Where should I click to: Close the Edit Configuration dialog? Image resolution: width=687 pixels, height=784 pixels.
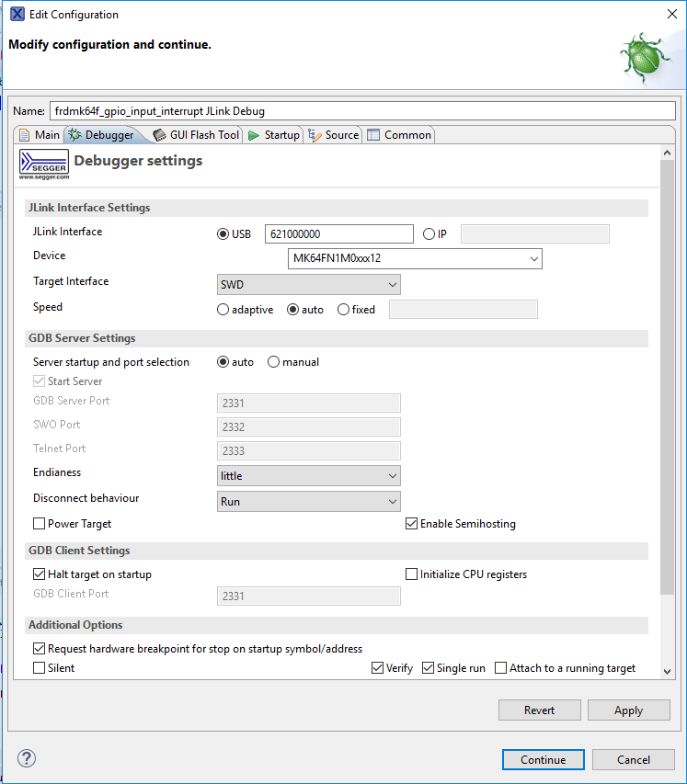(672, 14)
